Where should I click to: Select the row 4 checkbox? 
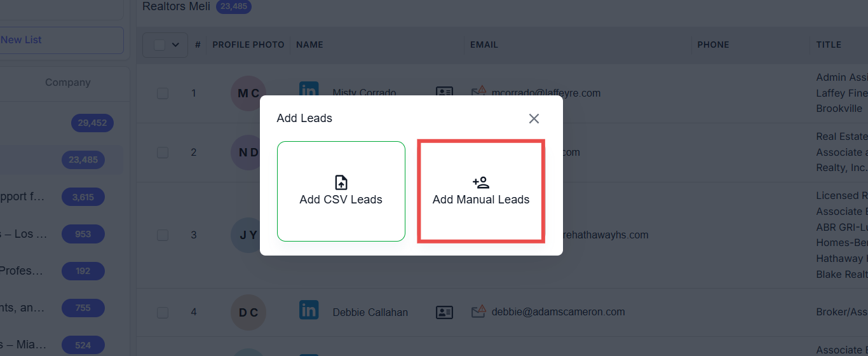pyautogui.click(x=163, y=312)
